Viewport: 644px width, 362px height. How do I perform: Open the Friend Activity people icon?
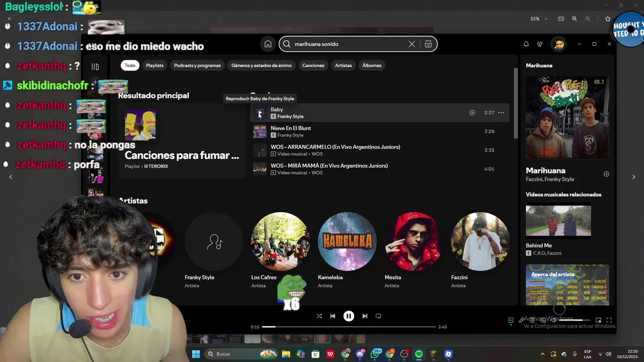click(x=540, y=44)
